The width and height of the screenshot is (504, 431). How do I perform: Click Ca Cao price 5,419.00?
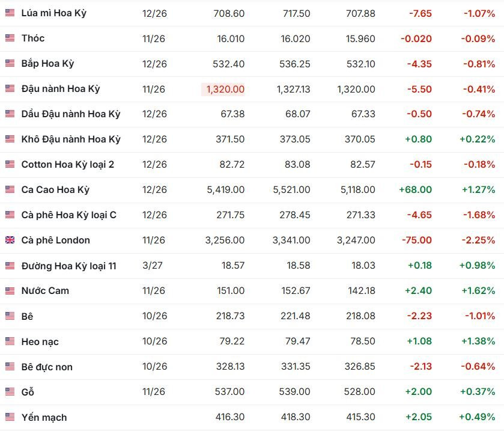[226, 190]
